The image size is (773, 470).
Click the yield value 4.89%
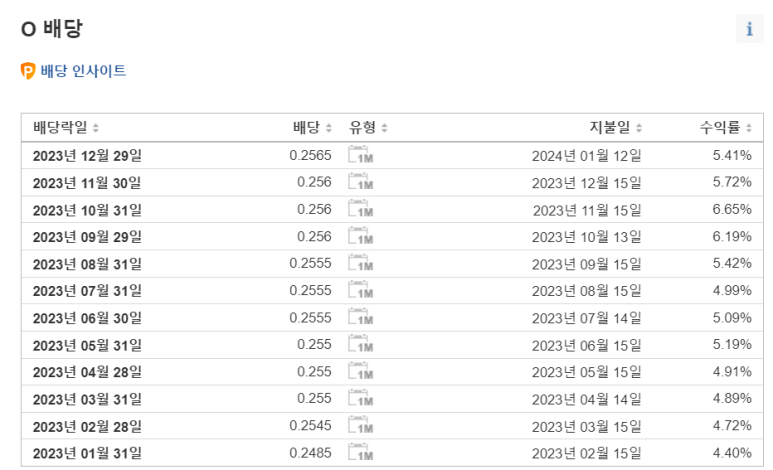click(x=732, y=398)
